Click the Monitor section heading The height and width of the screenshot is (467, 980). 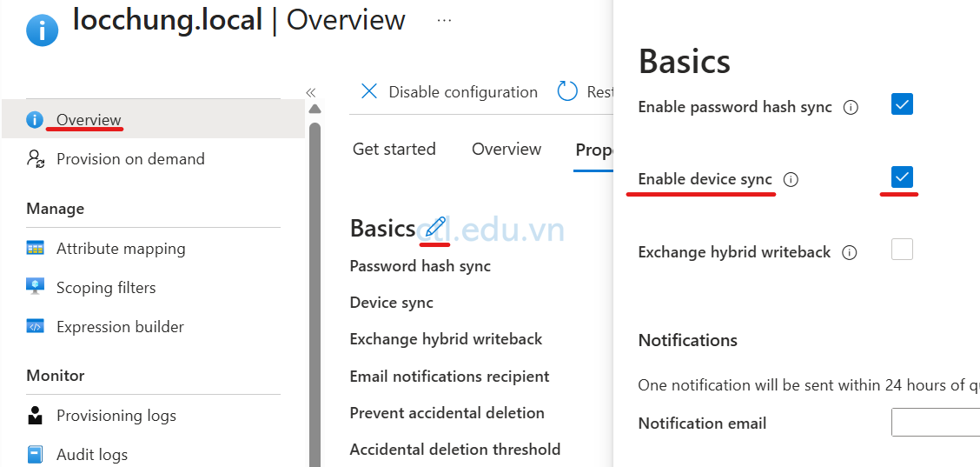[x=55, y=376]
